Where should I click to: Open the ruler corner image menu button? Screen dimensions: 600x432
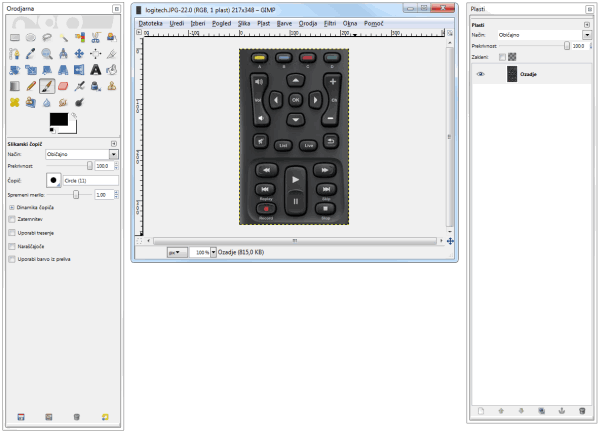tap(139, 33)
